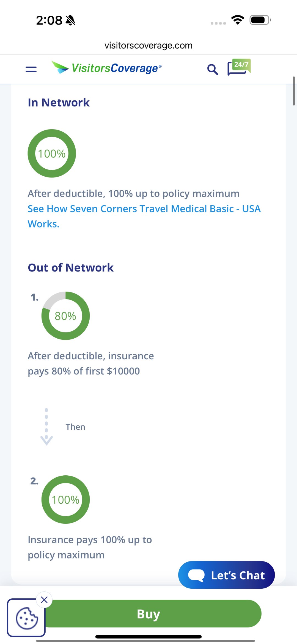This screenshot has height=644, width=297.
Task: Tap the battery indicator in status bar
Action: pos(260,20)
